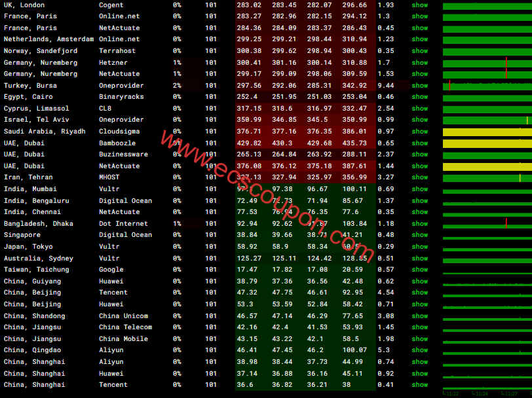The image size is (532, 398).
Task: Click the 'Netherlands, Amsterdam' location text
Action: pos(48,39)
